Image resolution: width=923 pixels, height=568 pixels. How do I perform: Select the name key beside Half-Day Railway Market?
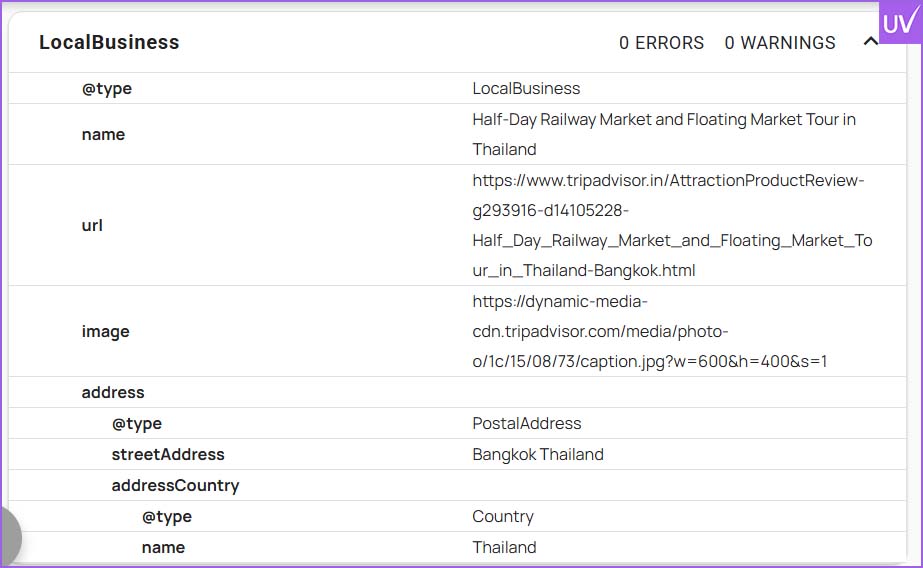103,135
